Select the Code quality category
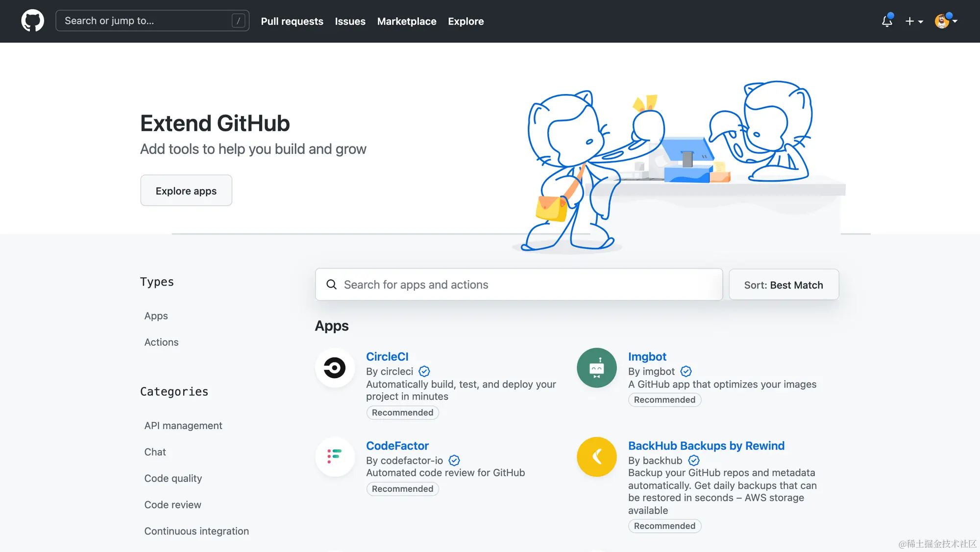Viewport: 980px width, 552px height. tap(173, 478)
